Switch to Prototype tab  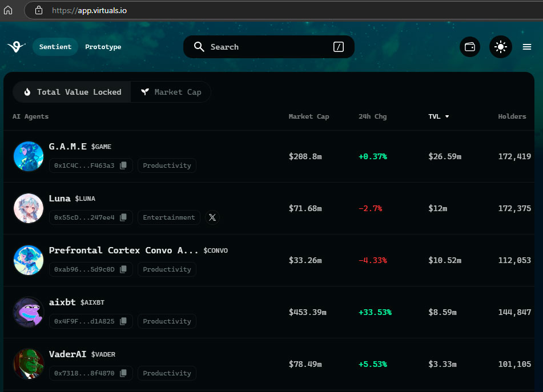(x=103, y=47)
